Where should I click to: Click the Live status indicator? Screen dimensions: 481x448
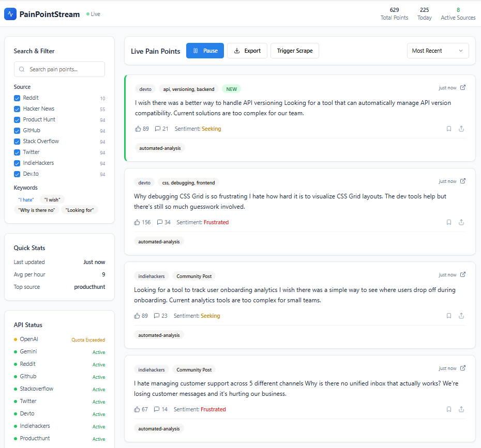(93, 14)
